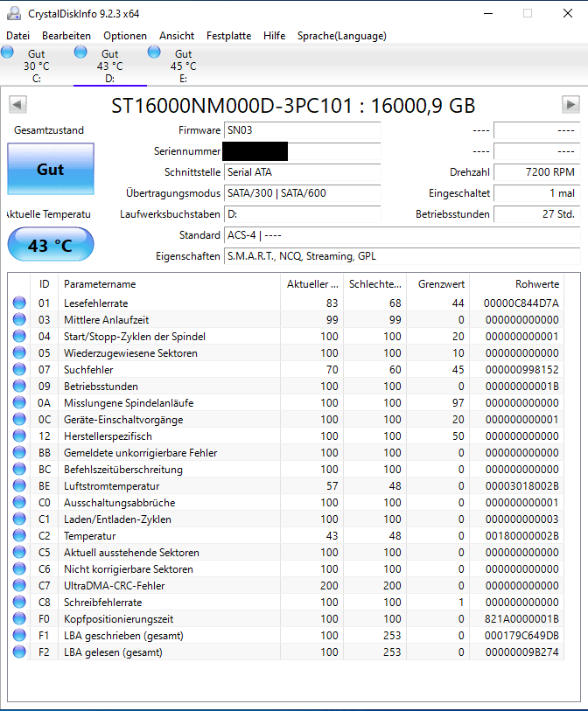Click the Parametername column header
The height and width of the screenshot is (711, 588).
[169, 284]
